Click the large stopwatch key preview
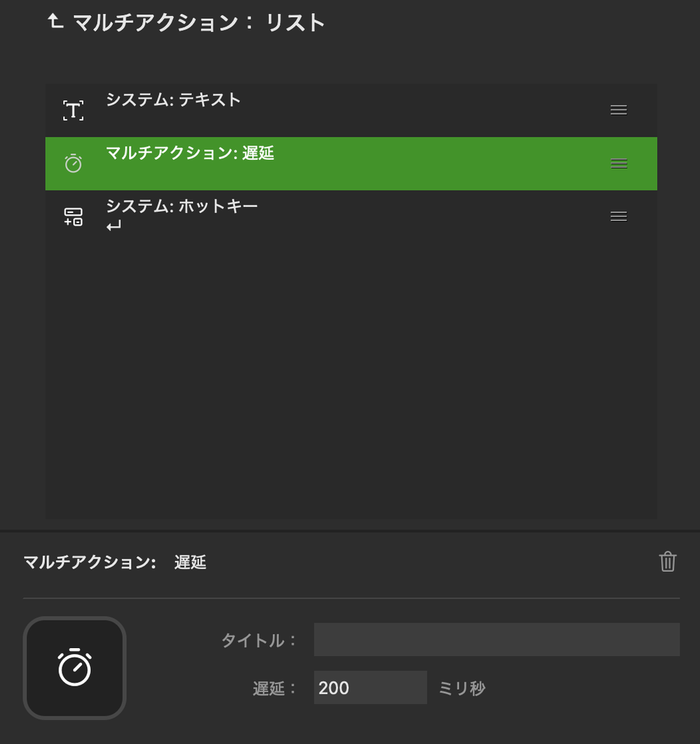Image resolution: width=700 pixels, height=744 pixels. coord(75,668)
